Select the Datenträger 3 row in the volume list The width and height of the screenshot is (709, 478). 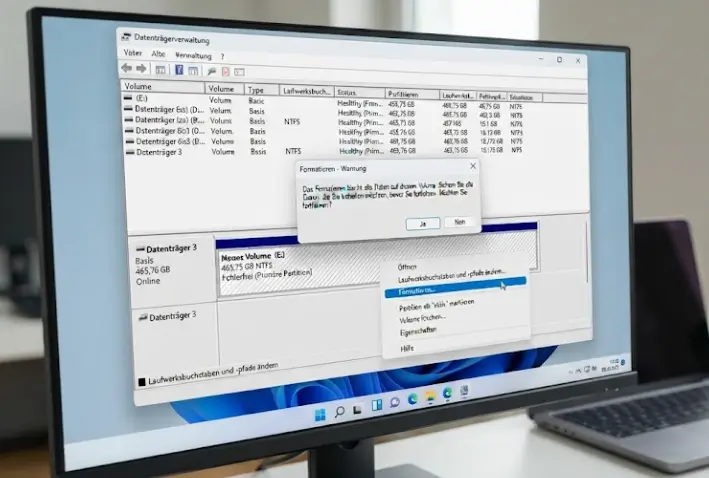pos(326,151)
